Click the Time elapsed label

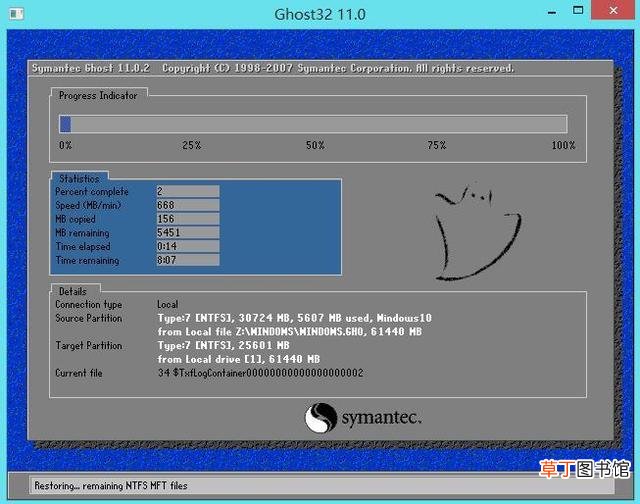click(83, 246)
